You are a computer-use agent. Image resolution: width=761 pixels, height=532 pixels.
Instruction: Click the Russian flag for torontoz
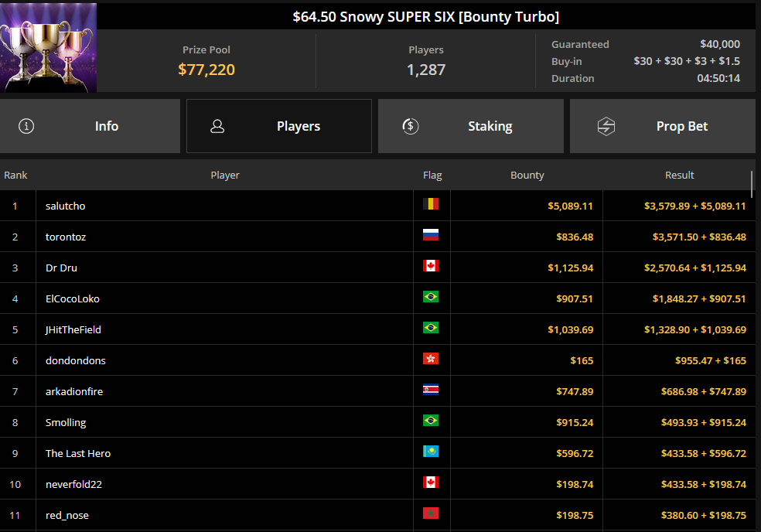(431, 235)
